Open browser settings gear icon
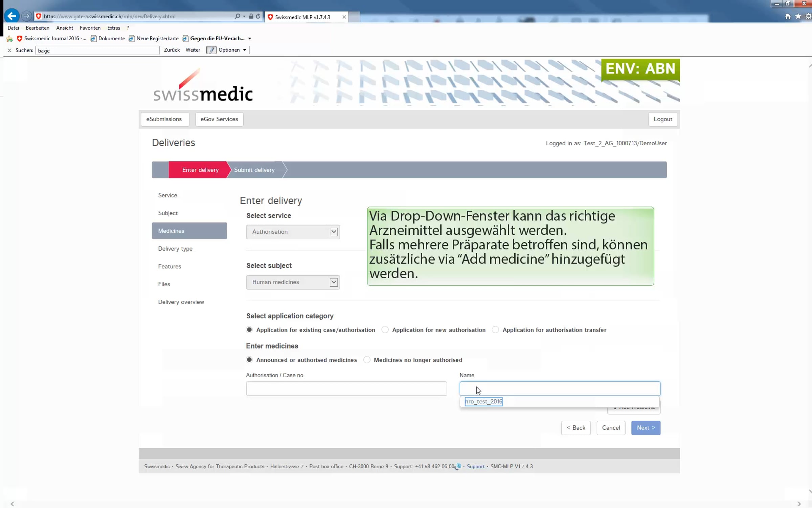This screenshot has height=508, width=812. tap(809, 16)
